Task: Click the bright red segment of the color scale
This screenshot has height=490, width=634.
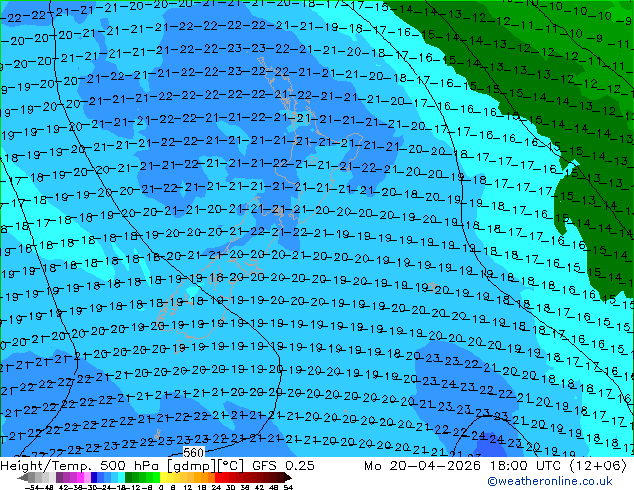Action: pos(218,477)
